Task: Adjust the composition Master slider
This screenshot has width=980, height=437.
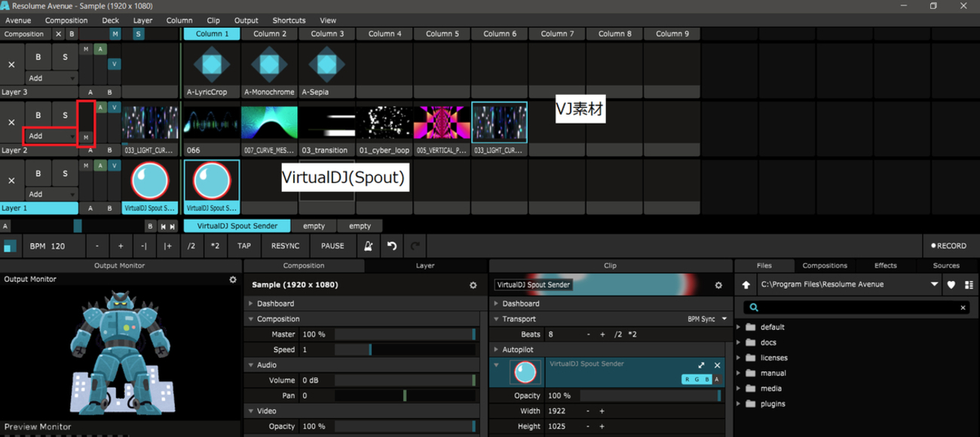Action: 405,335
